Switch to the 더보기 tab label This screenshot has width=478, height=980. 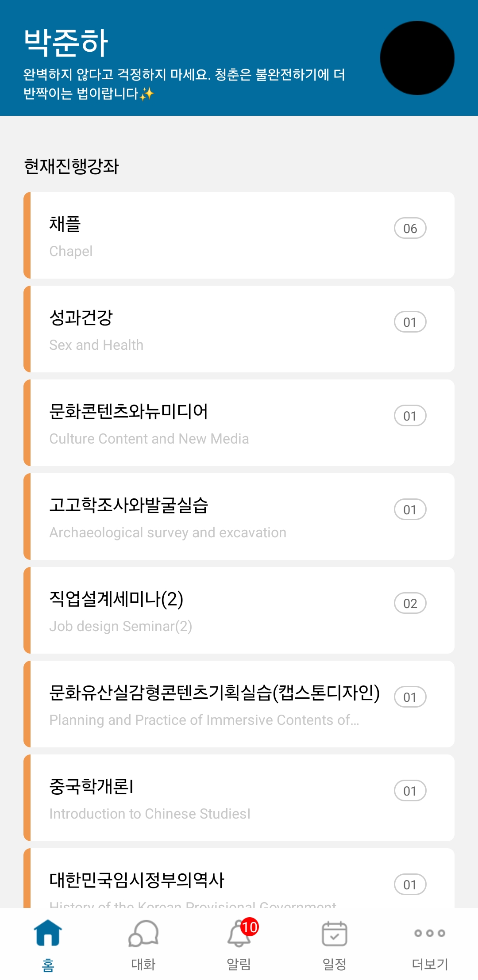point(430,964)
